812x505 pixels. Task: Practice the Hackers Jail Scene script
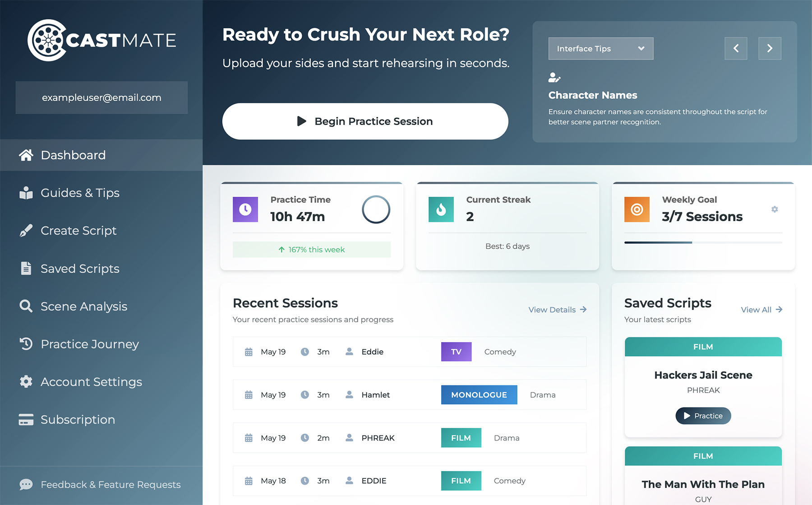(x=703, y=416)
